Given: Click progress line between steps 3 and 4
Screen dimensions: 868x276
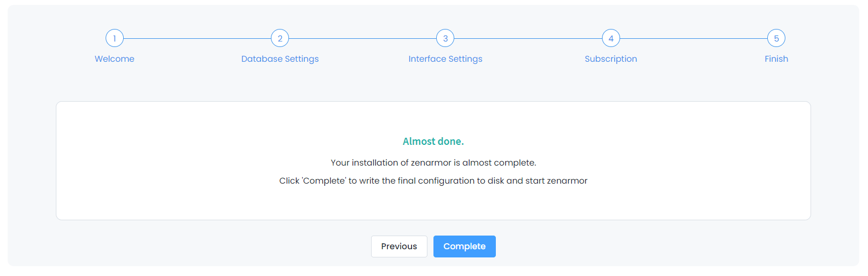Looking at the screenshot, I should pos(528,38).
